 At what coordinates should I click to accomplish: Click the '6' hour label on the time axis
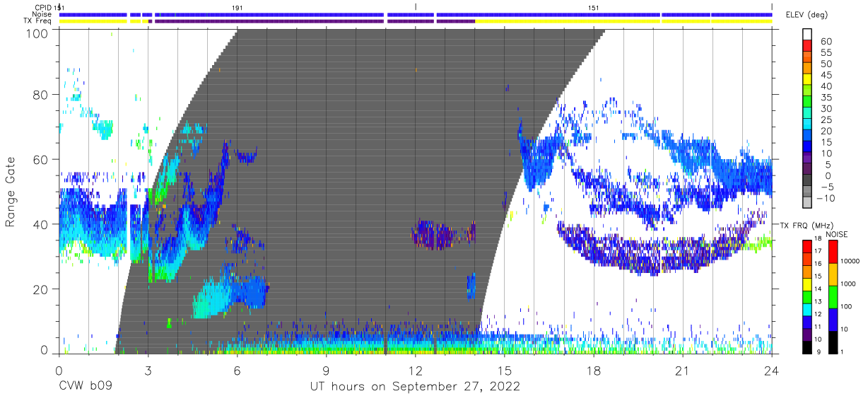click(237, 371)
